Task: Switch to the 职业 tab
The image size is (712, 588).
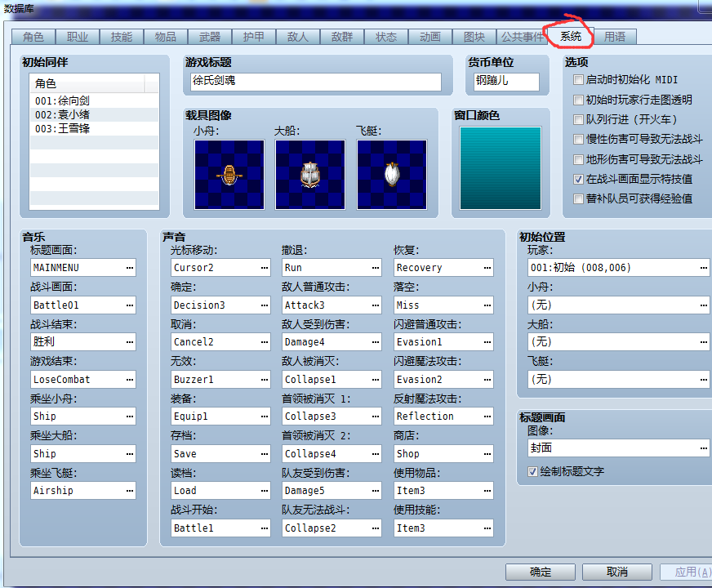Action: coord(78,37)
